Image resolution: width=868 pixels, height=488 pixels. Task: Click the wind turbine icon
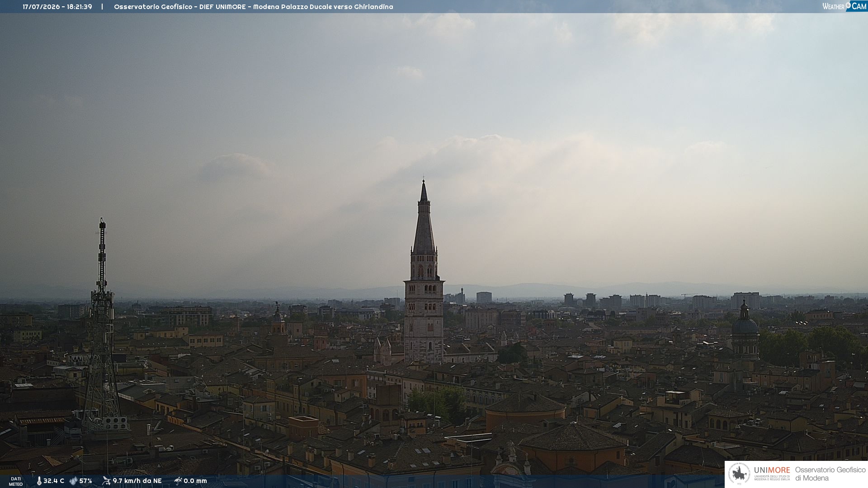106,481
